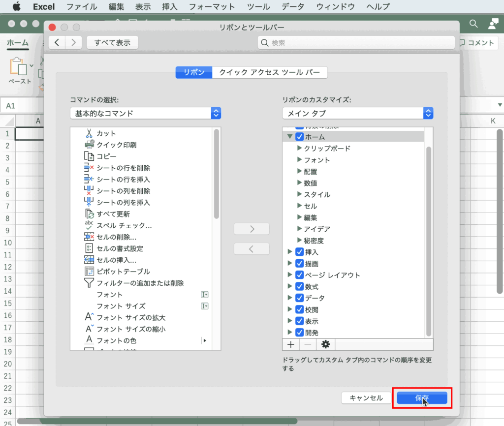Screen dimensions: 504x426
Task: Click the insert sheet columns (シートの列を挿入) icon
Action: [89, 202]
